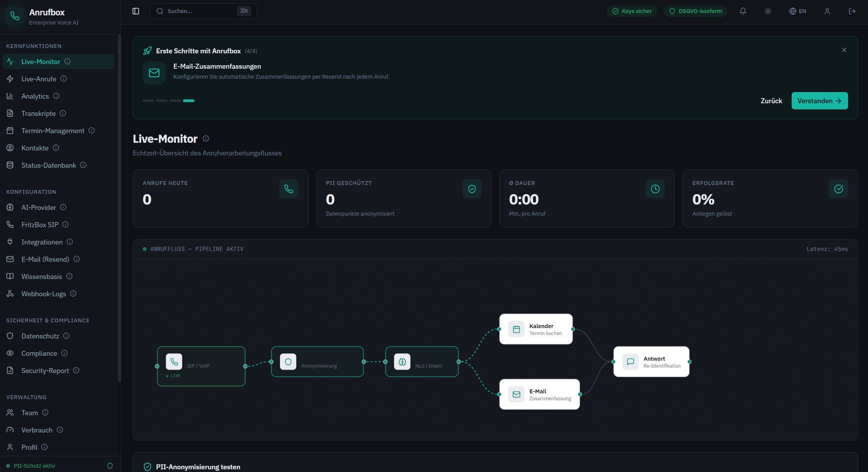Dismiss the Erste Schritte onboarding banner
This screenshot has height=472, width=868.
pos(844,50)
